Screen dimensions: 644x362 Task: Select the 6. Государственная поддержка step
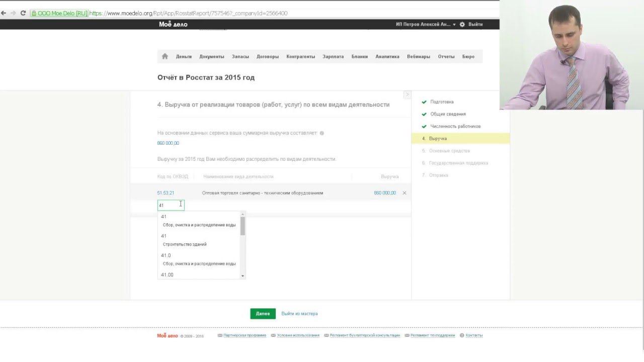coord(455,163)
